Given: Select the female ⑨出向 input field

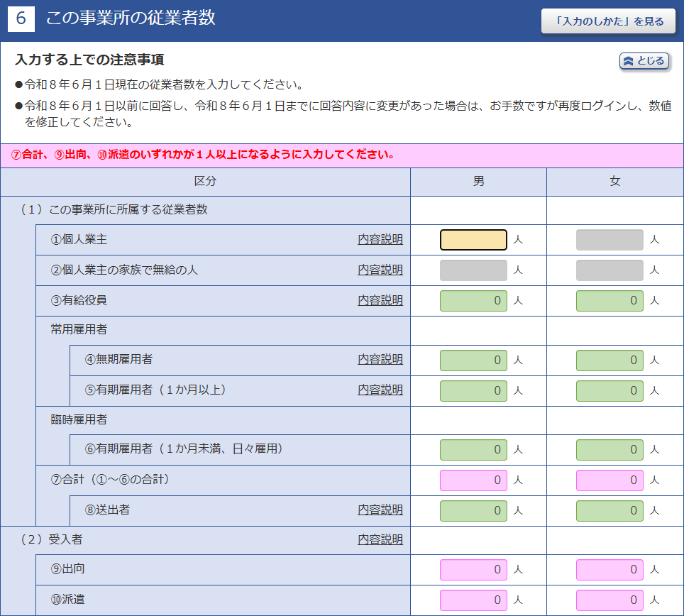Looking at the screenshot, I should [x=609, y=570].
